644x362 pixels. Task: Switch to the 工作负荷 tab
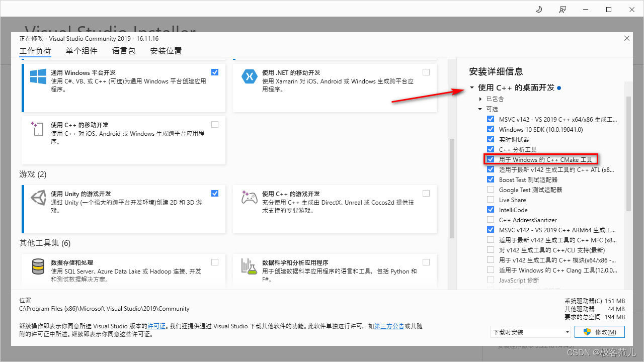35,51
